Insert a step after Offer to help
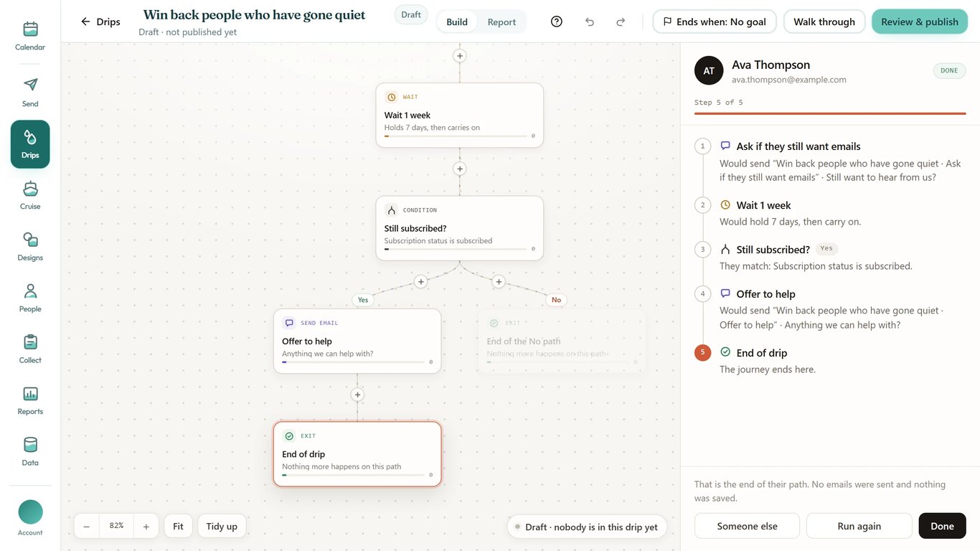The width and height of the screenshot is (980, 551). click(x=357, y=395)
